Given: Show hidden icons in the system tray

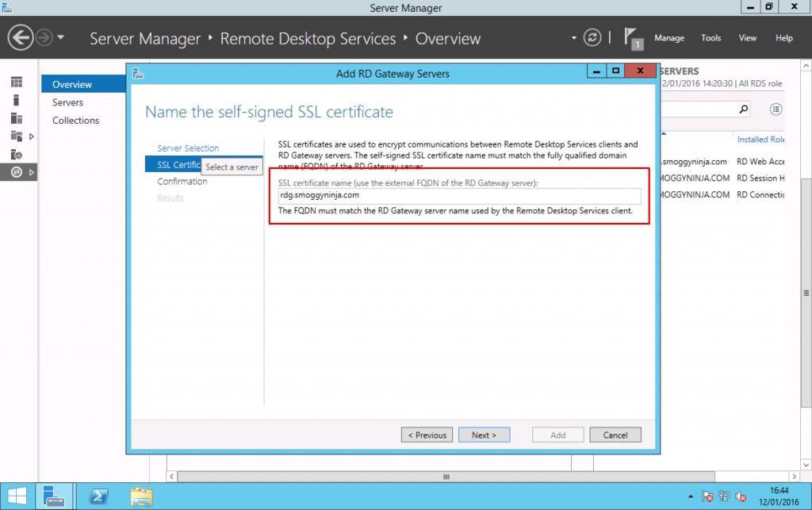Looking at the screenshot, I should click(x=691, y=496).
